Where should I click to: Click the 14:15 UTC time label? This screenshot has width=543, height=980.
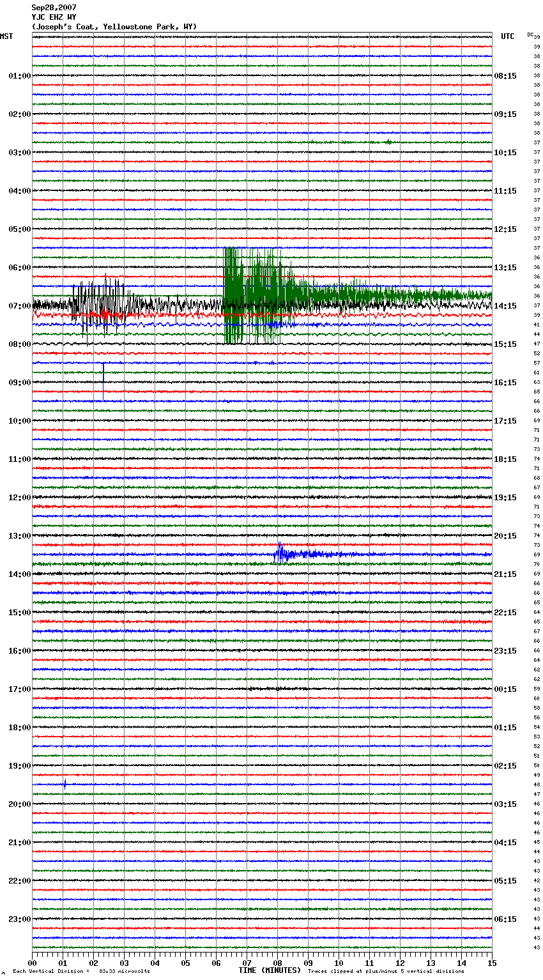pos(505,306)
